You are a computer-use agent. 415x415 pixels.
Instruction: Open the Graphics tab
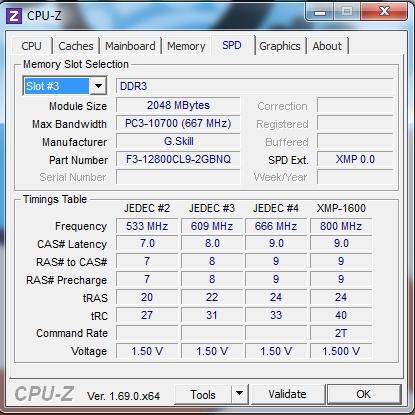280,46
